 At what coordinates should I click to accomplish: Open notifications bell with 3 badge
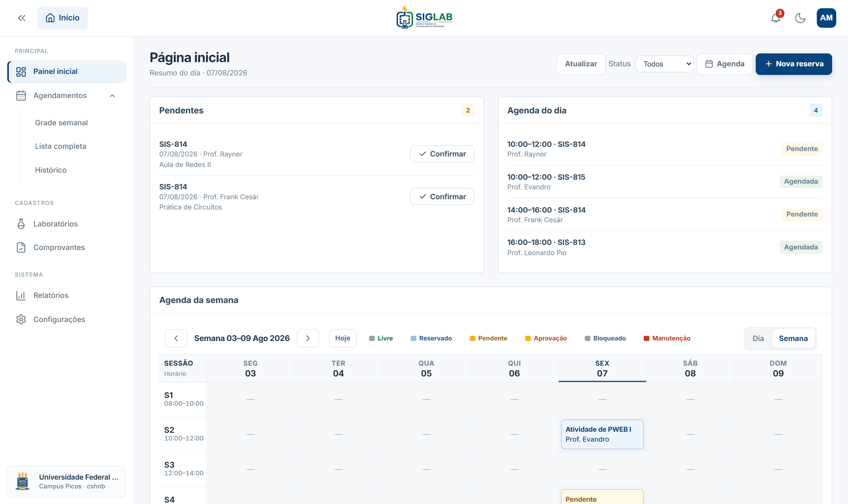776,18
